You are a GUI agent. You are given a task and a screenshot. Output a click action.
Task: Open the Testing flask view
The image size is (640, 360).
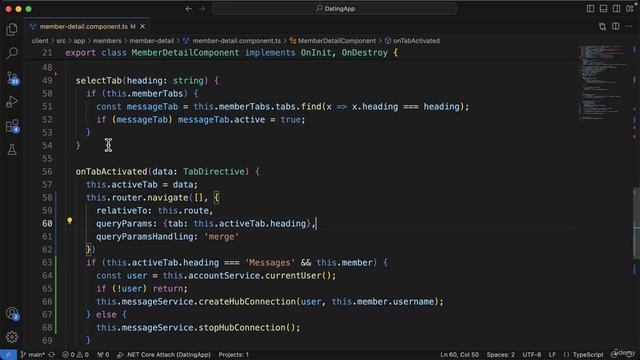(12, 150)
